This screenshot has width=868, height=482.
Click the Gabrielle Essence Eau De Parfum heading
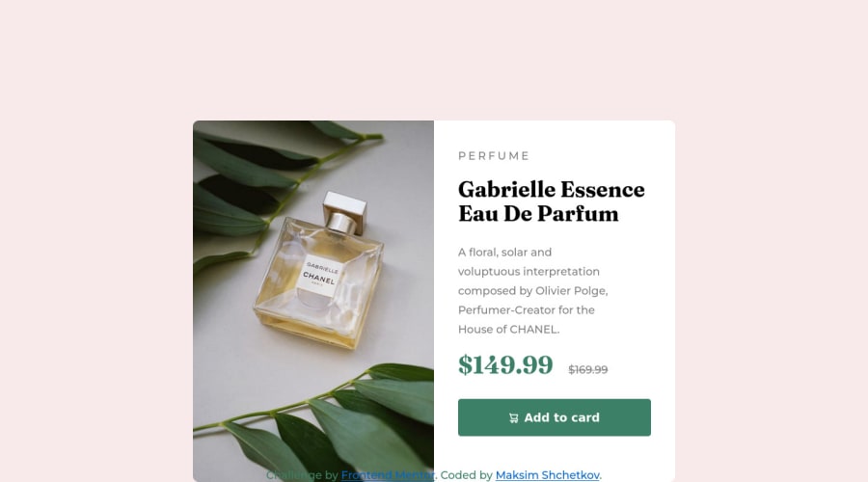click(552, 201)
